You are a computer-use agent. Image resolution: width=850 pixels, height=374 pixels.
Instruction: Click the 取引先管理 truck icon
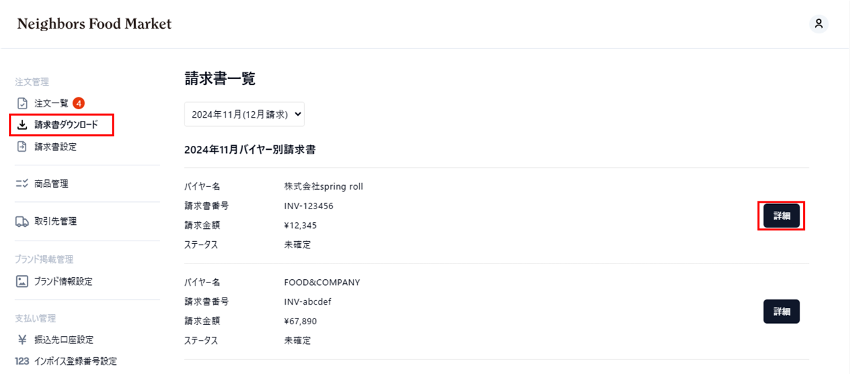click(x=22, y=221)
